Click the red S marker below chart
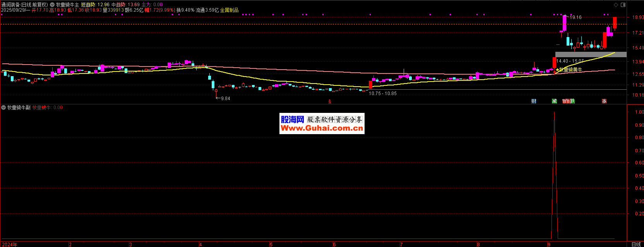Screen dimensions: 644x247 [330, 102]
